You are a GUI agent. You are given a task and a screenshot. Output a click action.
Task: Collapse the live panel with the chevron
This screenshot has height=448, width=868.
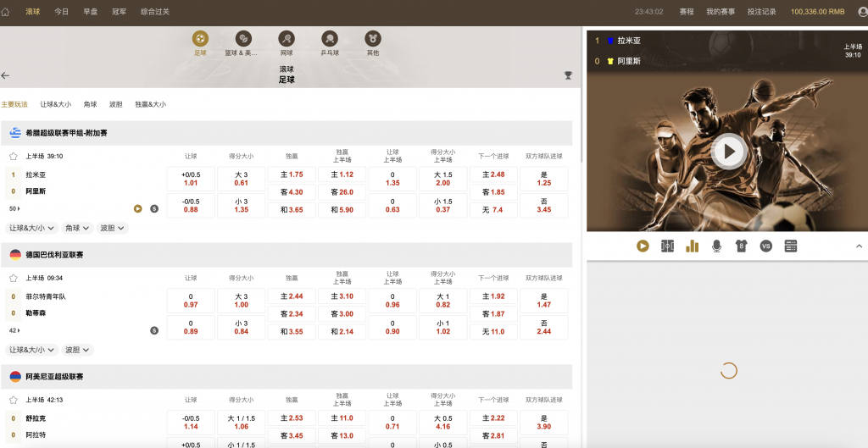pos(858,246)
